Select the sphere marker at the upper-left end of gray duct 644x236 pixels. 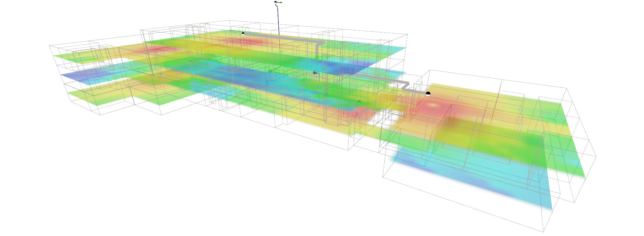[243, 33]
